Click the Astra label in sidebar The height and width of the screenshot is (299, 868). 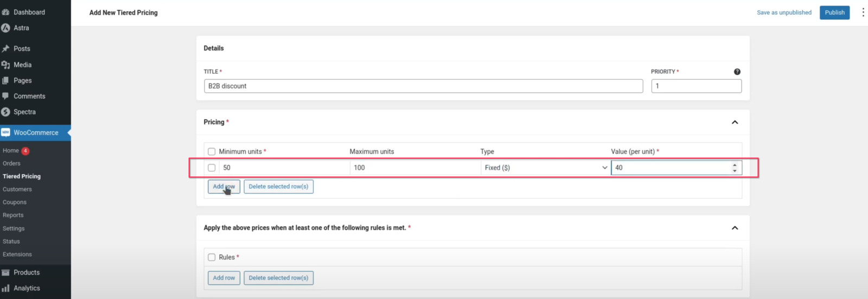pyautogui.click(x=21, y=28)
